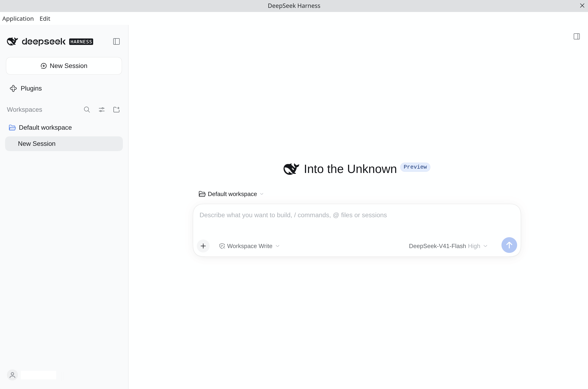The width and height of the screenshot is (588, 389).
Task: Click the HARNESS badge in the sidebar logo
Action: click(x=81, y=42)
